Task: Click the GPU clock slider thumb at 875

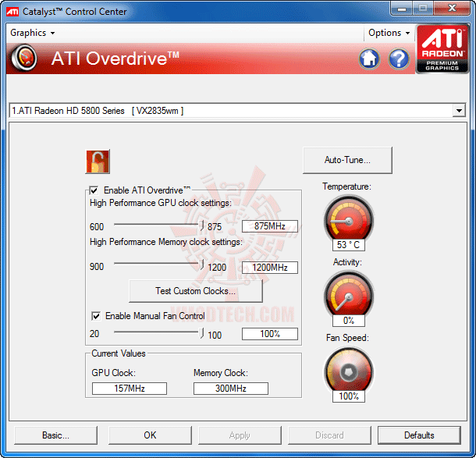Action: pos(201,225)
